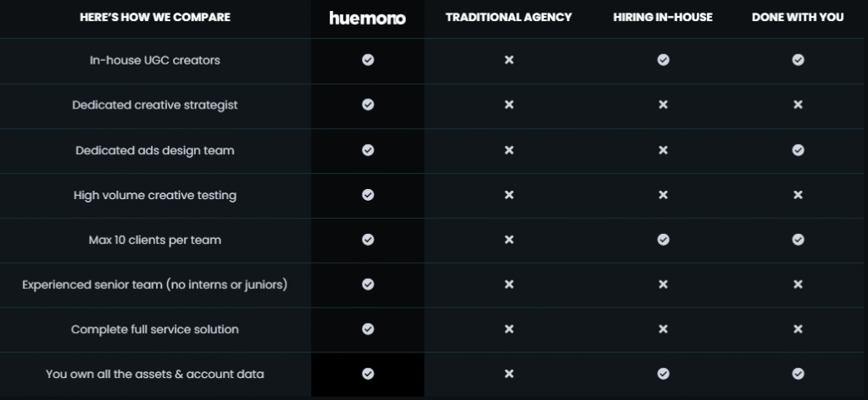Viewport: 868px width, 400px height.
Task: Click huemono checkmark for High volume creative testing
Action: coord(368,195)
